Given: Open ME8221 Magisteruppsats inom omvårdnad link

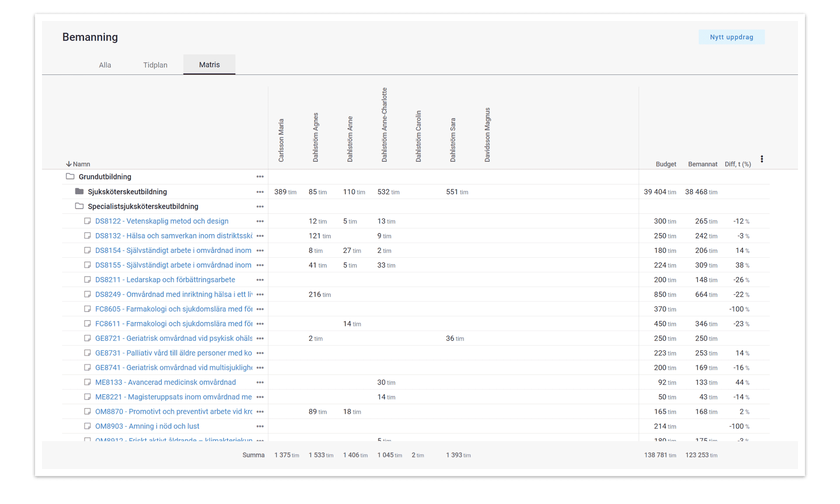Looking at the screenshot, I should pyautogui.click(x=173, y=397).
